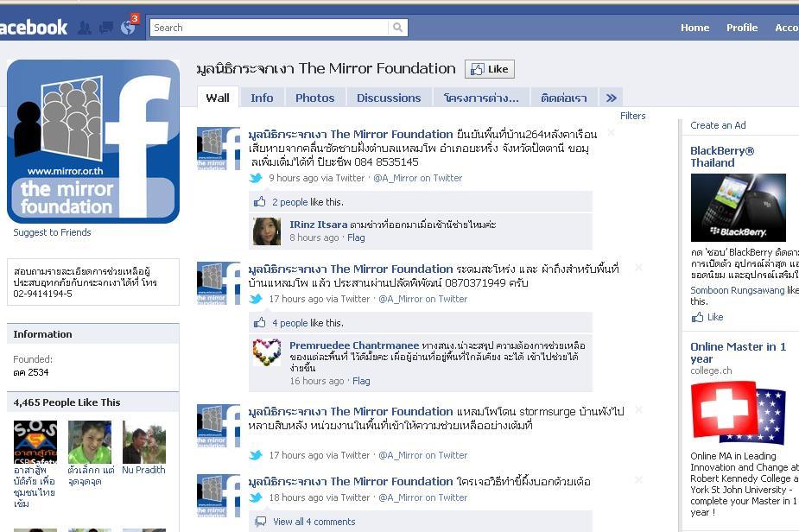The height and width of the screenshot is (532, 799).
Task: Open the Filters option on the wall
Action: 632,116
